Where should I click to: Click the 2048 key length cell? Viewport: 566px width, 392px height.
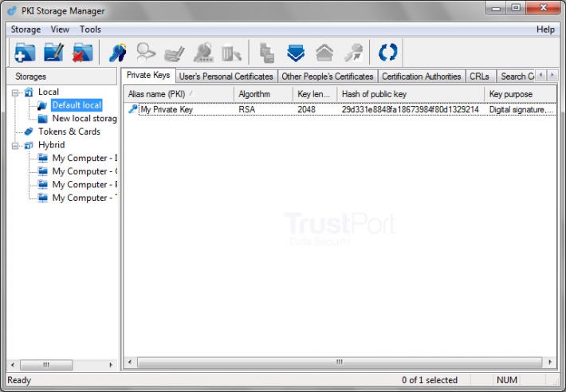tap(306, 109)
